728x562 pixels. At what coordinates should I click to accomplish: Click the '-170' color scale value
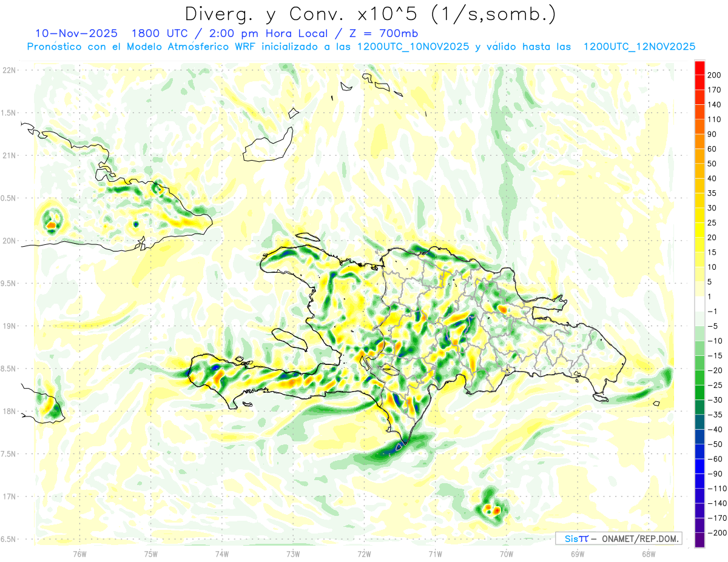tap(717, 518)
